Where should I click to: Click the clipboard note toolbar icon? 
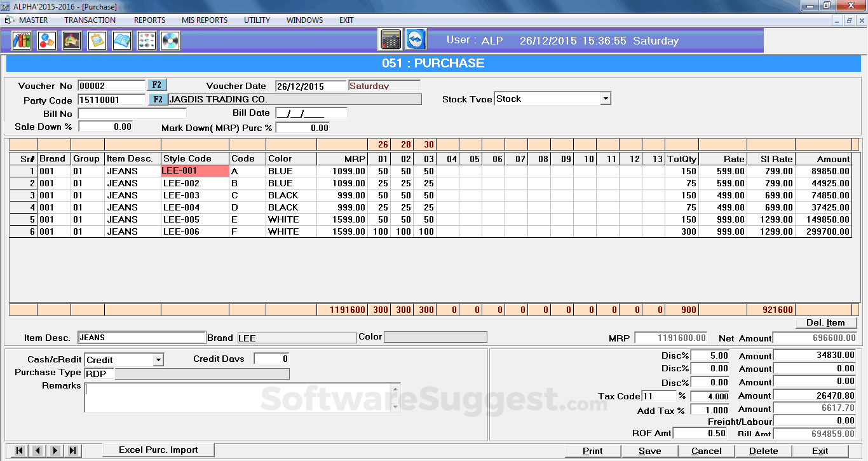(x=97, y=41)
